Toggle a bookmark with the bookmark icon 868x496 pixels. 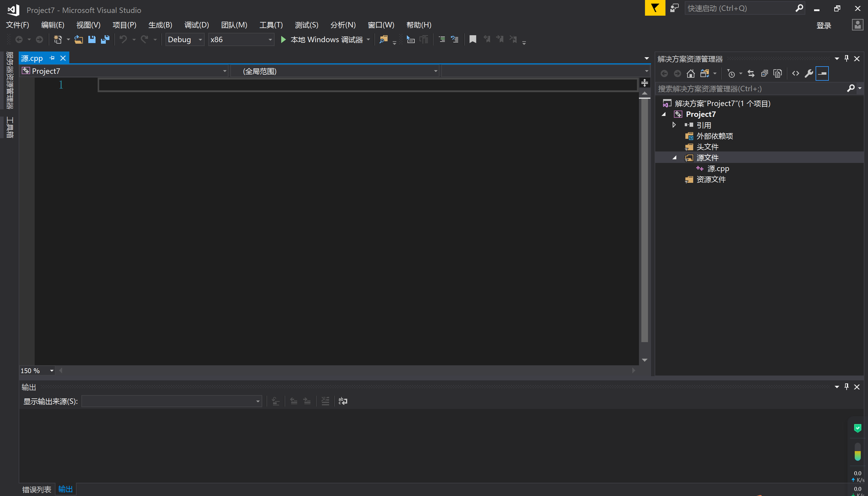coord(473,39)
